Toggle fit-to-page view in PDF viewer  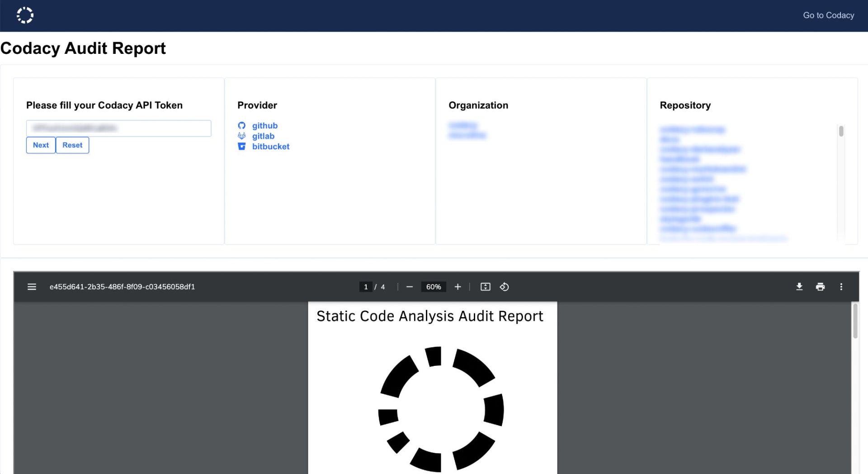coord(485,286)
